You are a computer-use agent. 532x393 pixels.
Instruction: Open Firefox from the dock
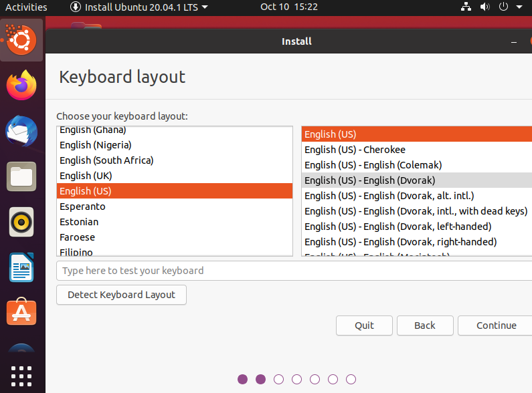[x=21, y=86]
